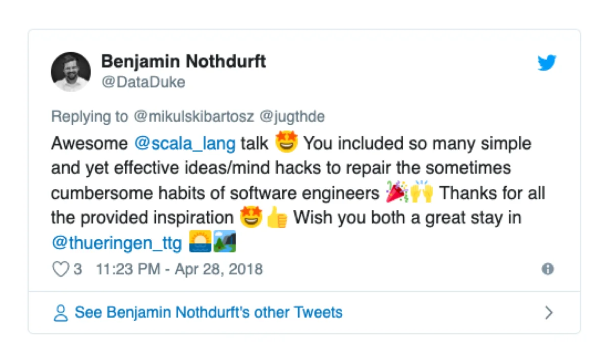This screenshot has height=364, width=611.
Task: Click the like count number 3
Action: 77,269
